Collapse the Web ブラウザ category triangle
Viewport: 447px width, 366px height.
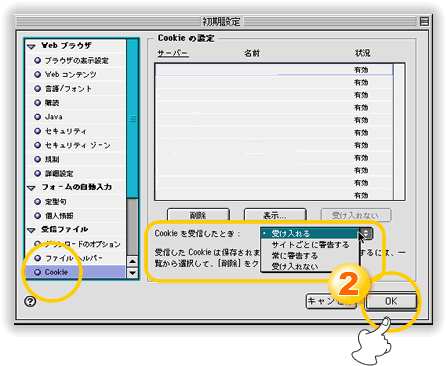31,47
